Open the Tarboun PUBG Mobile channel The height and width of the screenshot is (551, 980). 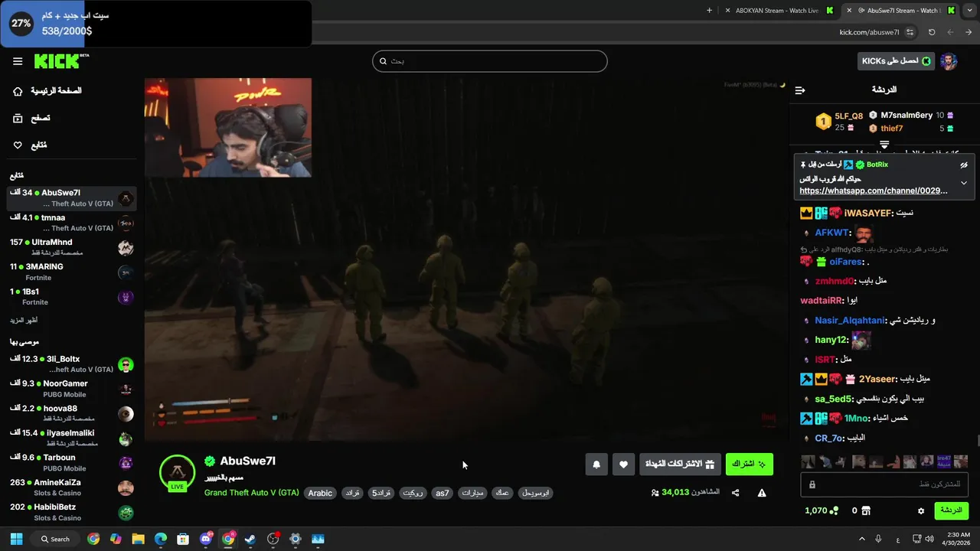(x=71, y=463)
